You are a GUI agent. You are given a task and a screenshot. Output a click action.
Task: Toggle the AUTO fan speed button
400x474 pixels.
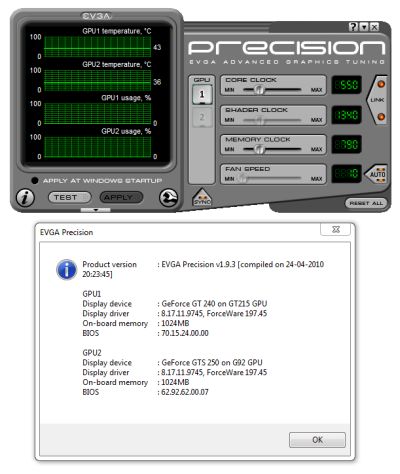(377, 174)
